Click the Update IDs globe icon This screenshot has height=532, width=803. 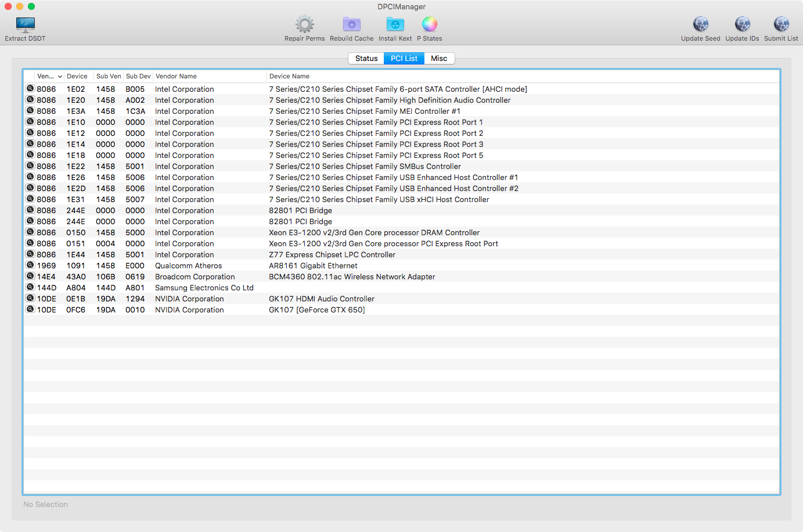(x=742, y=24)
